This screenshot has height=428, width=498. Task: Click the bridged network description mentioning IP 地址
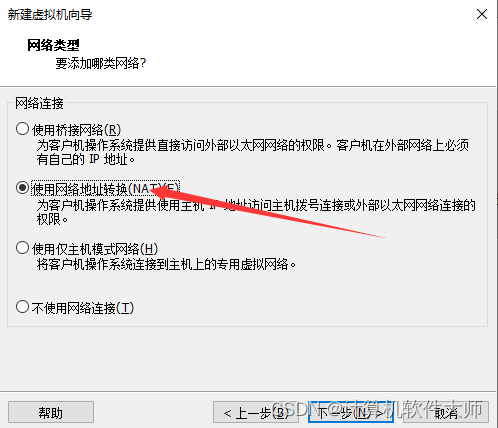pos(253,152)
